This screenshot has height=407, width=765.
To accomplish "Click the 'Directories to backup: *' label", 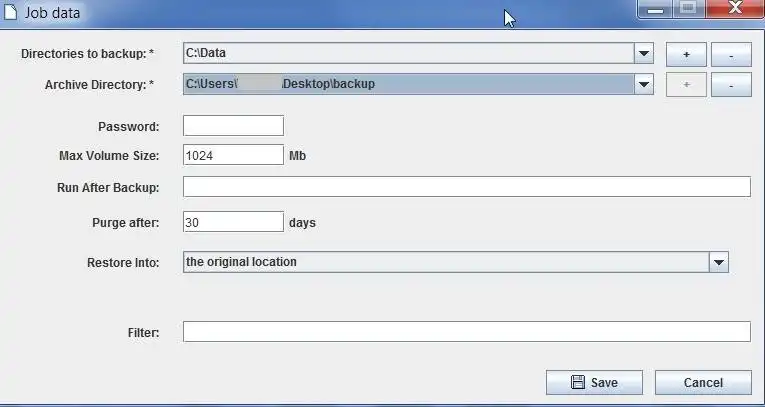I will click(x=87, y=54).
